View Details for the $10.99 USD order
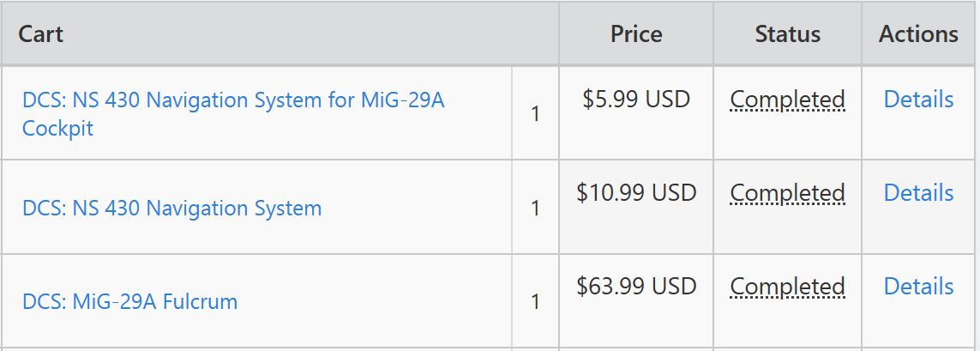Image resolution: width=980 pixels, height=351 pixels. (918, 193)
